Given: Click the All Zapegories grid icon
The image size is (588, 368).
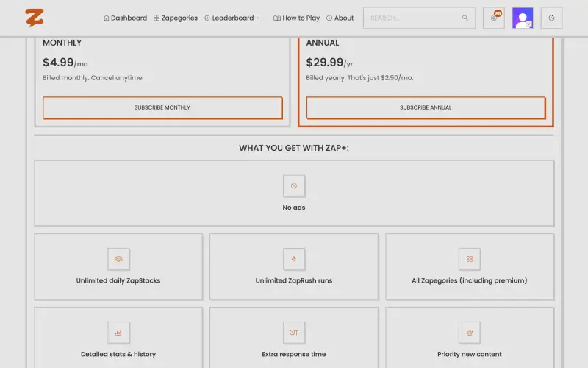Looking at the screenshot, I should coord(470,259).
